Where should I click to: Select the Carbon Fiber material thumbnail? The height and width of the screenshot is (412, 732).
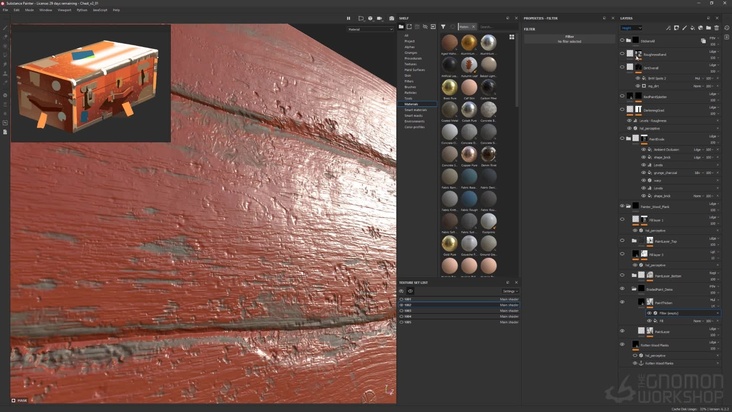click(x=488, y=87)
